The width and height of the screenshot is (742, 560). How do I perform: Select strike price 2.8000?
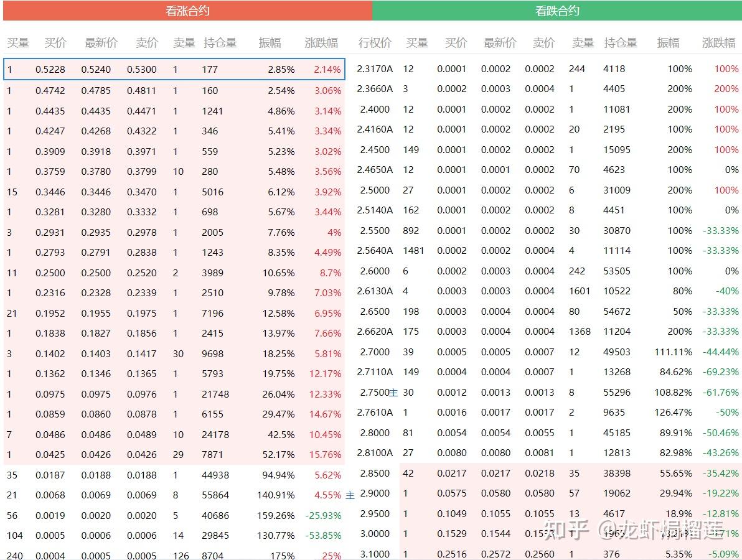(x=375, y=433)
